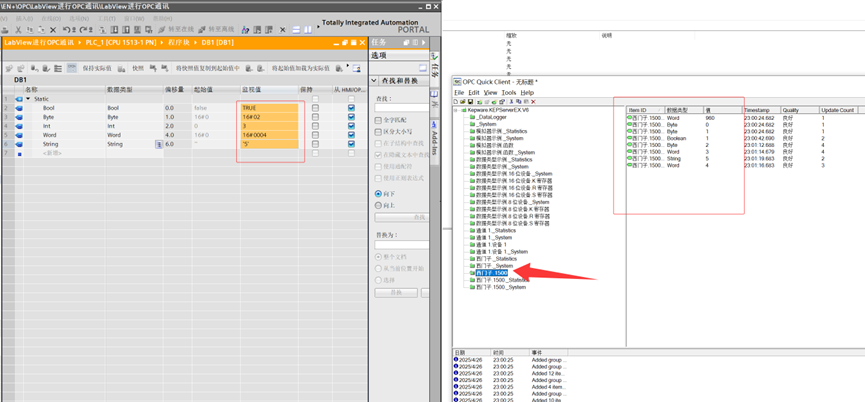The height and width of the screenshot is (402, 865).
Task: Click the 16#0004 monitor value cell
Action: (x=270, y=135)
